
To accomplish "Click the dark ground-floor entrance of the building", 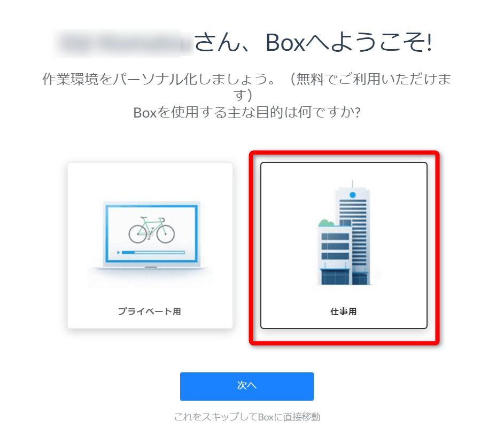I will coord(336,277).
